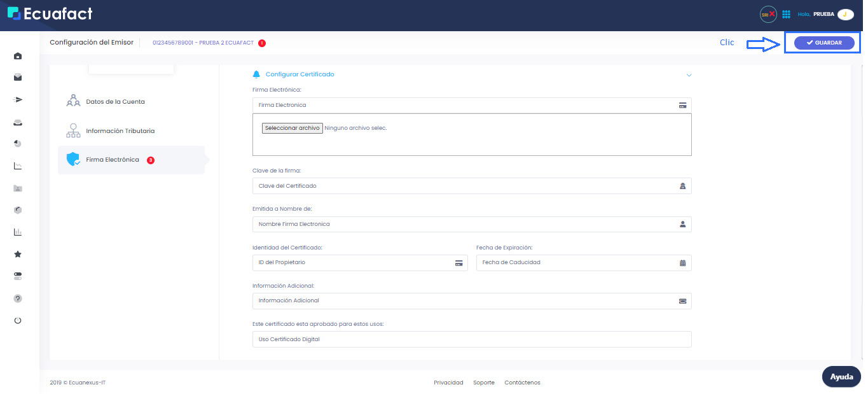
Task: Switch to the Información Tributaria section
Action: pyautogui.click(x=121, y=130)
